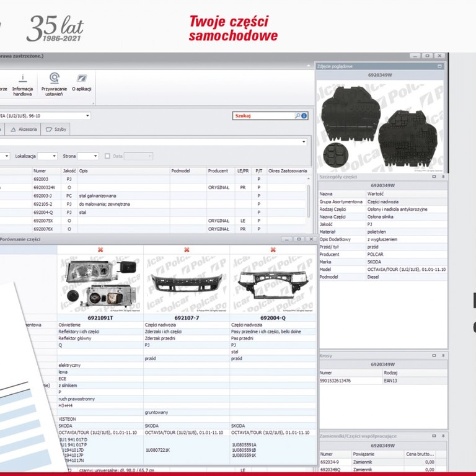The height and width of the screenshot is (476, 476).
Task: Open O aplikacji info icon
Action: click(81, 78)
